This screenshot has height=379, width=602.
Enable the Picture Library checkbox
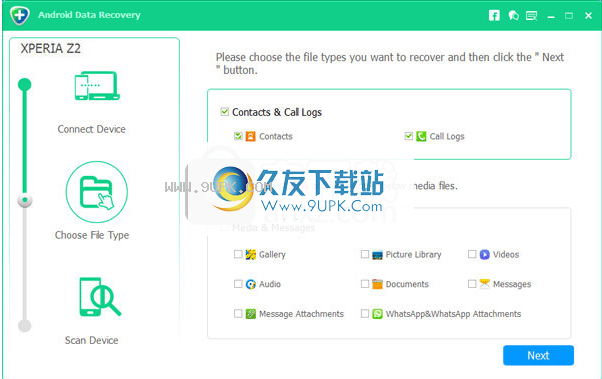pyautogui.click(x=365, y=254)
